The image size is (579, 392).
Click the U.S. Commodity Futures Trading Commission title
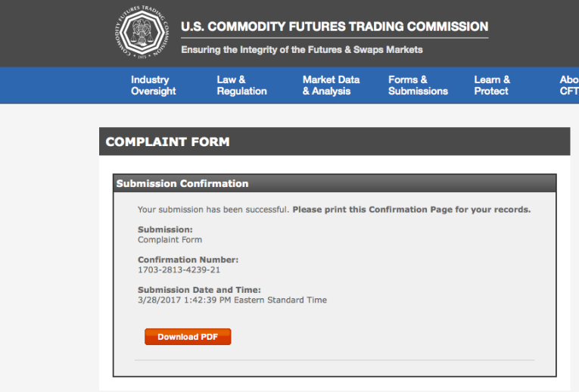coord(335,26)
